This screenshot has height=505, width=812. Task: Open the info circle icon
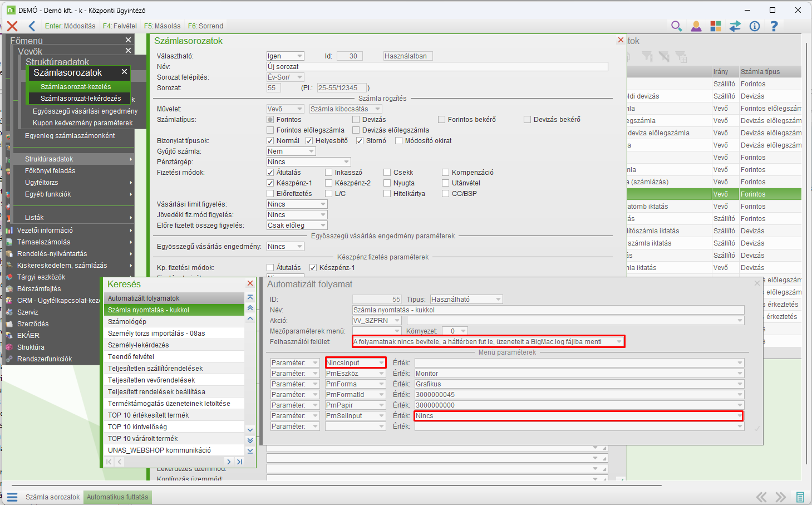[x=755, y=26]
